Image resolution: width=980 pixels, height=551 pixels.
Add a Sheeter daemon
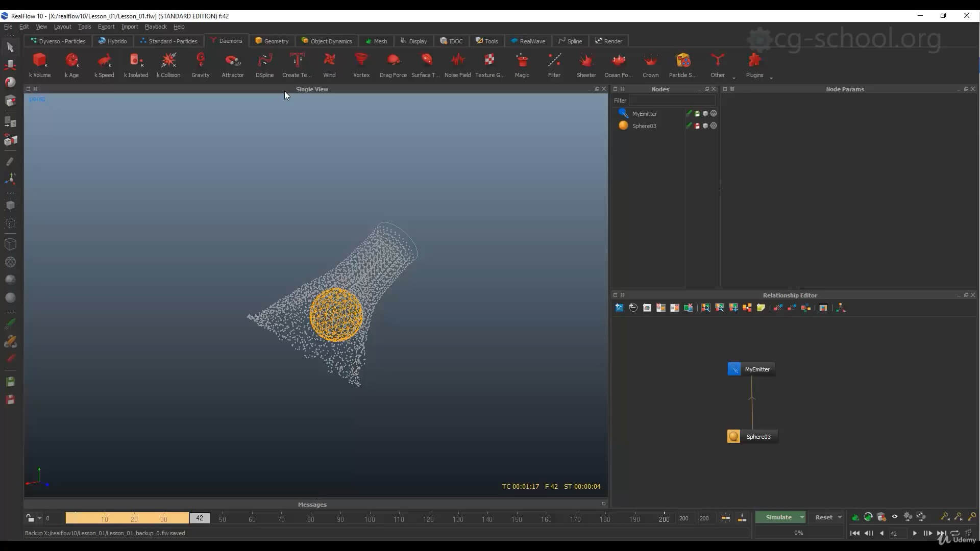[x=586, y=65]
